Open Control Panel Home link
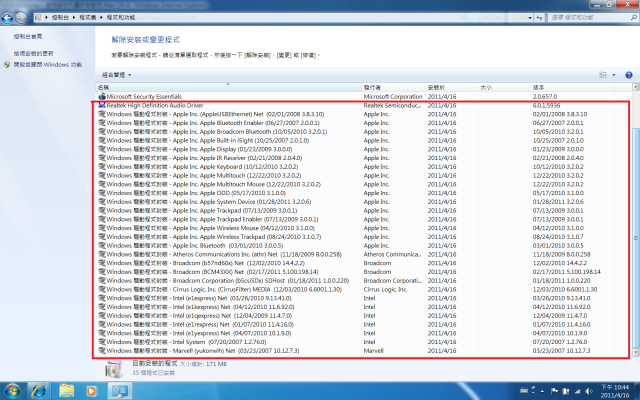 pos(28,36)
